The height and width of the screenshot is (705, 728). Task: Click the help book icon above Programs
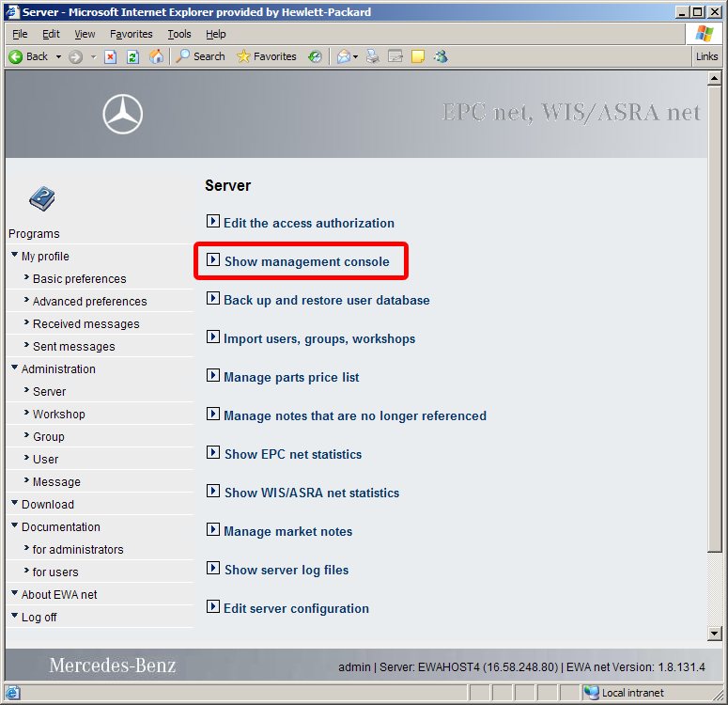(41, 198)
